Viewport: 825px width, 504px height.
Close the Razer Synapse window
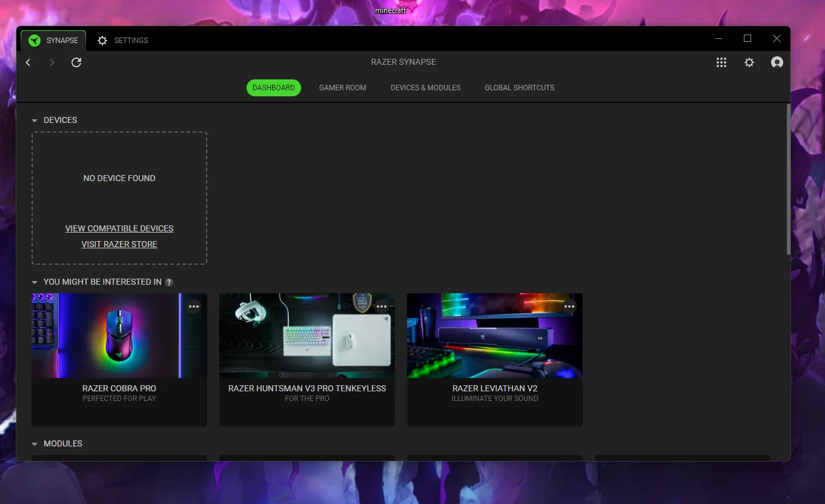(x=777, y=38)
